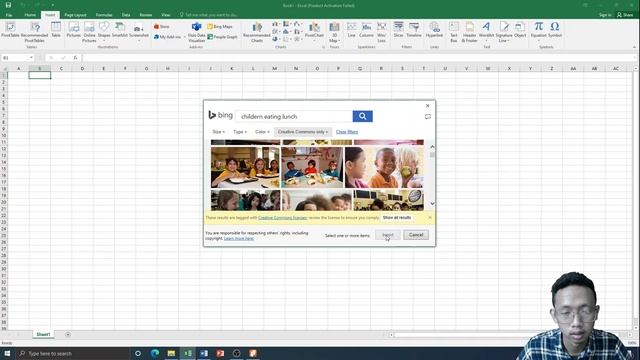Click the Sign in link
Image resolution: width=640 pixels, height=360 pixels.
click(x=605, y=15)
